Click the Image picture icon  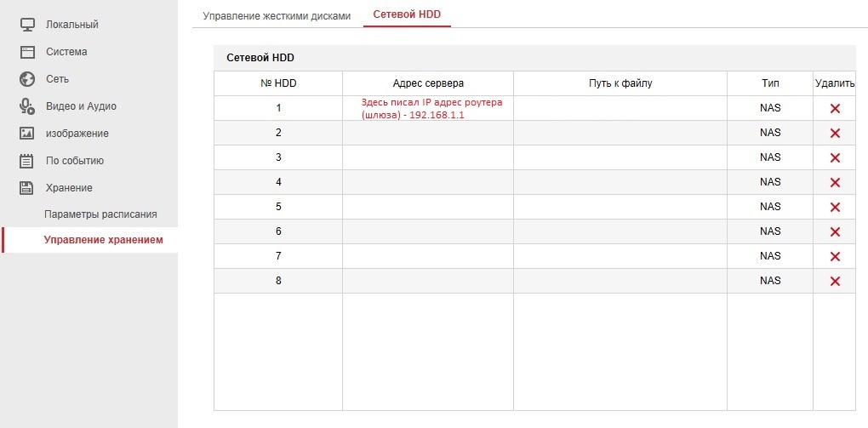(26, 133)
